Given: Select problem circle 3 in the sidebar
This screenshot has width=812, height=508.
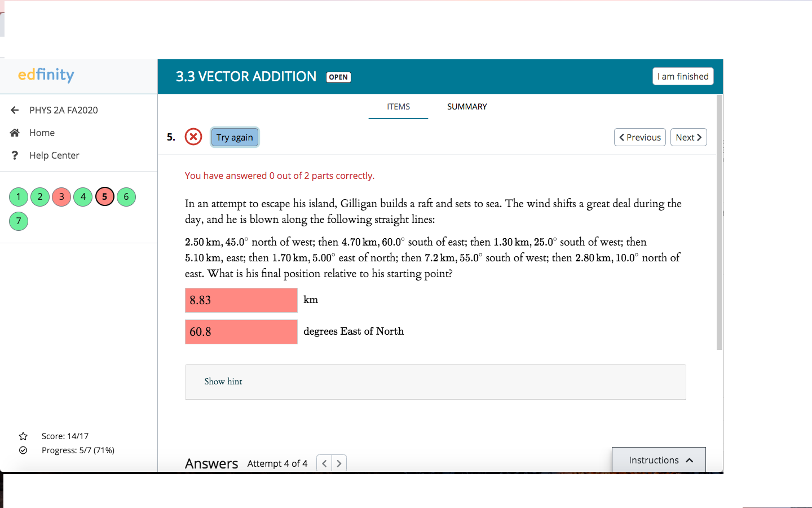Looking at the screenshot, I should coord(61,196).
